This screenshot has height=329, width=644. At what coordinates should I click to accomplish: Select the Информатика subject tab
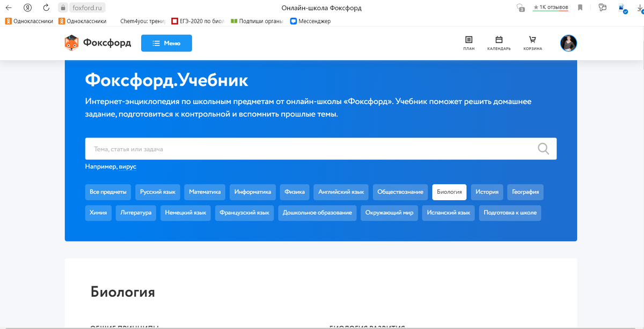pyautogui.click(x=253, y=192)
